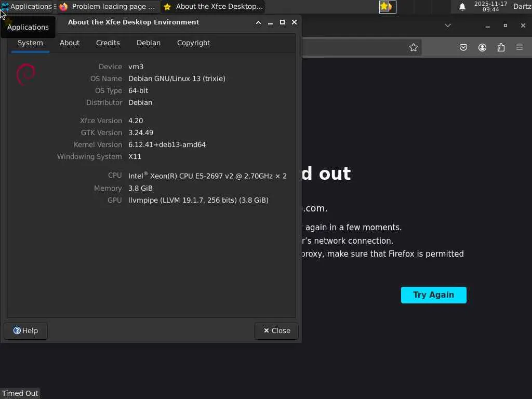Open the notification bell in the panel
Image resolution: width=532 pixels, height=399 pixels.
click(x=462, y=7)
